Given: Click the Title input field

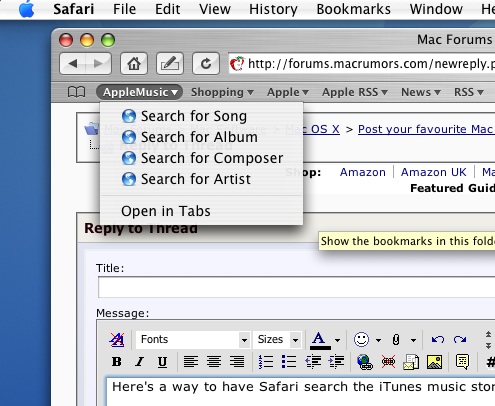Looking at the screenshot, I should click(296, 287).
